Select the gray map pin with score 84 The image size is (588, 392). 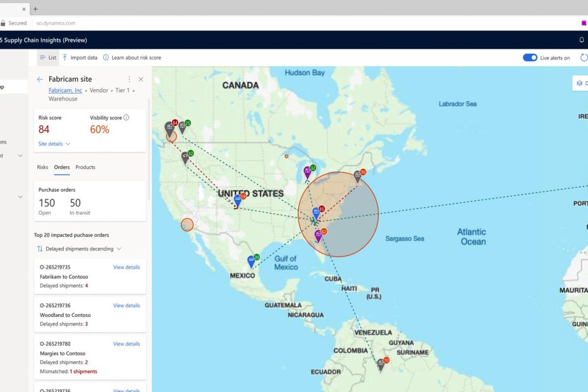point(169,127)
